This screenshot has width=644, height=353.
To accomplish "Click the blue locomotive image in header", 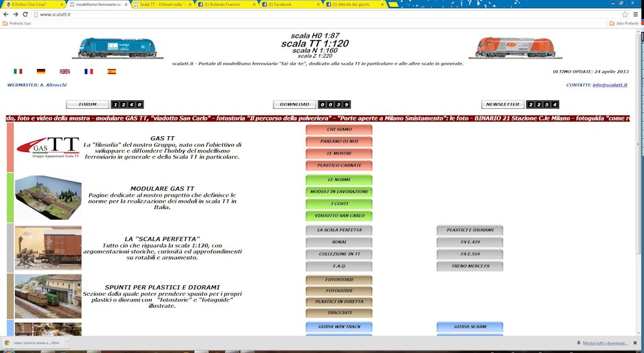I will pyautogui.click(x=118, y=48).
